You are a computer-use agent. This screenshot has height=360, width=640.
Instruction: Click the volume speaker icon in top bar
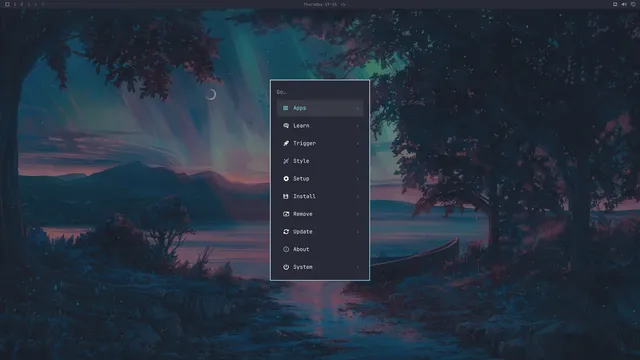(624, 4)
